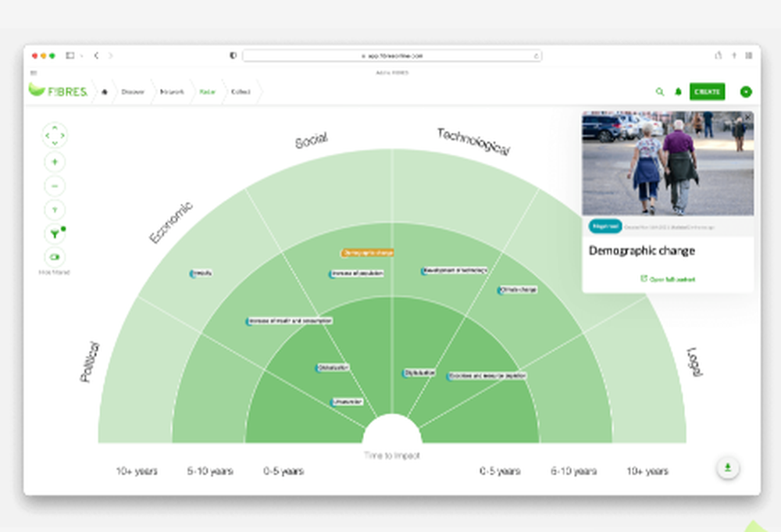Close the Demographic change preview card

[747, 117]
